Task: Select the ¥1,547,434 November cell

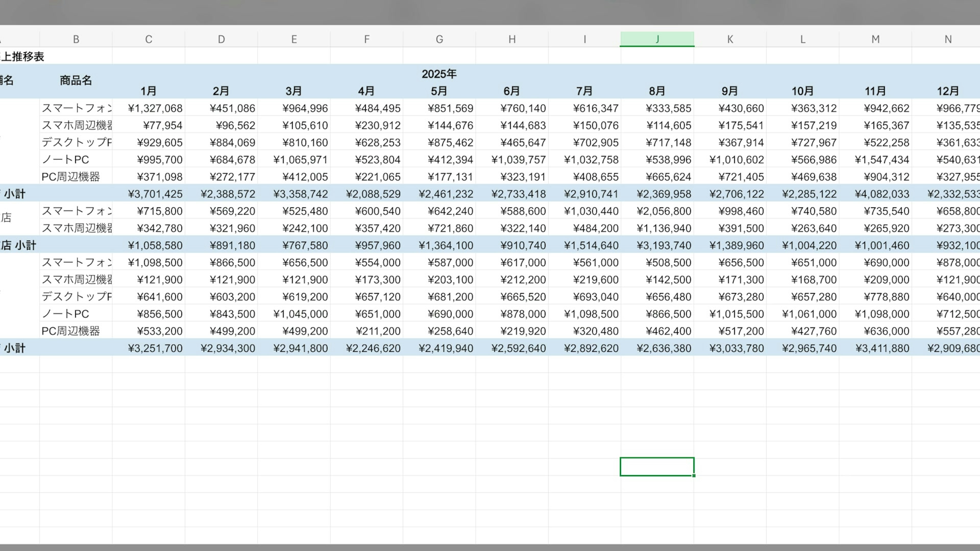Action: [882, 160]
